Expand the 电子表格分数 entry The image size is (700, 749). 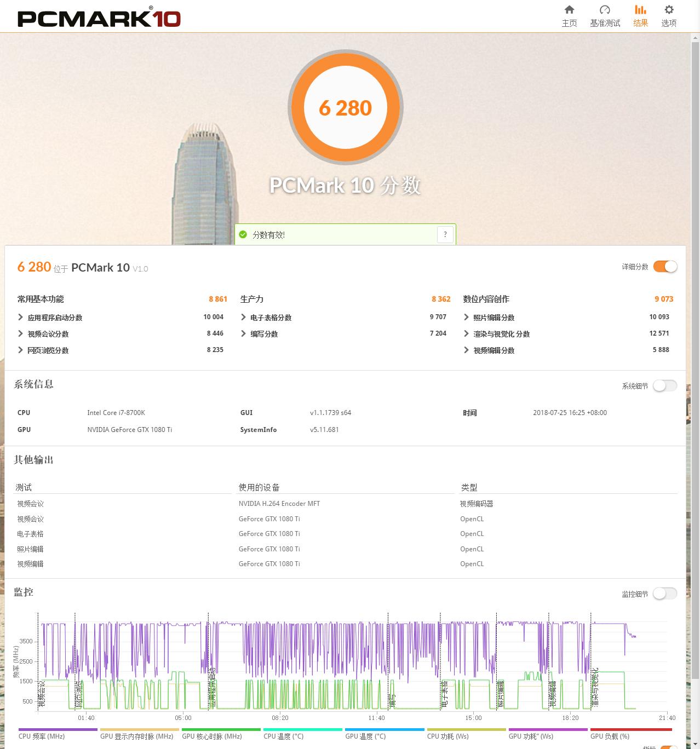coord(271,317)
